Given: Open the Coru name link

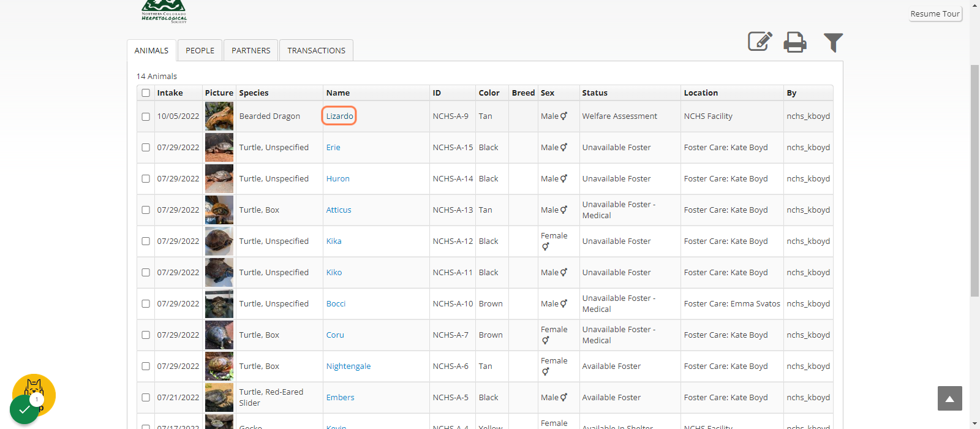Looking at the screenshot, I should [335, 335].
